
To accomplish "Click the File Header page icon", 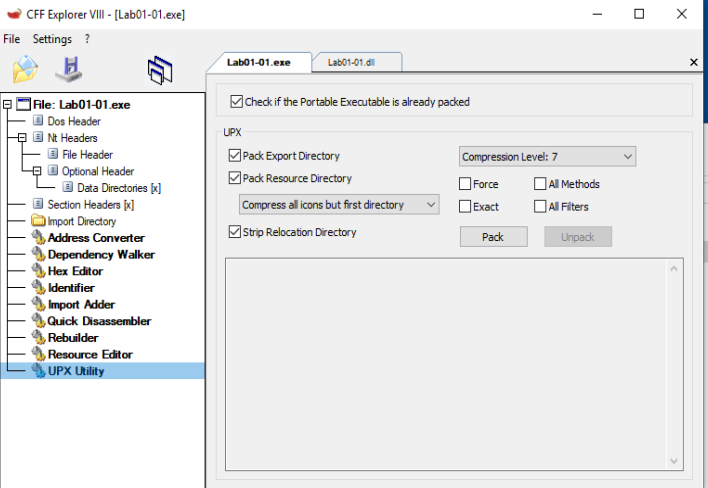I will tap(53, 154).
